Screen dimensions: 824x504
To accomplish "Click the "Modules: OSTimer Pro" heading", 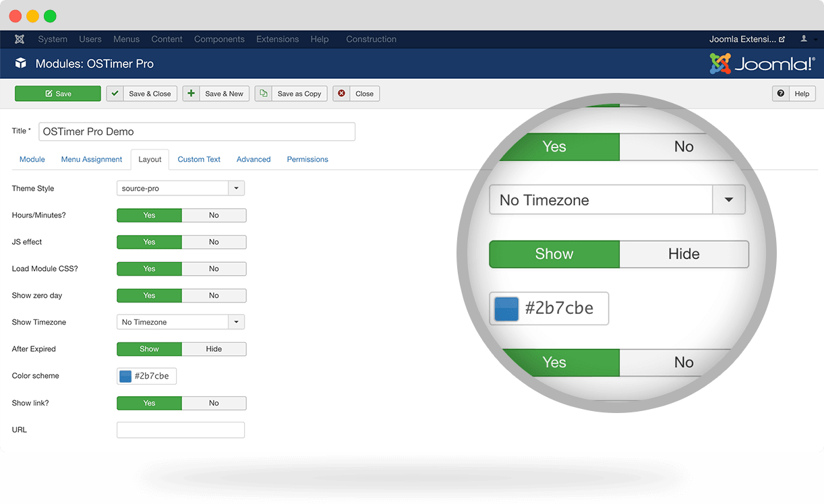I will [94, 64].
